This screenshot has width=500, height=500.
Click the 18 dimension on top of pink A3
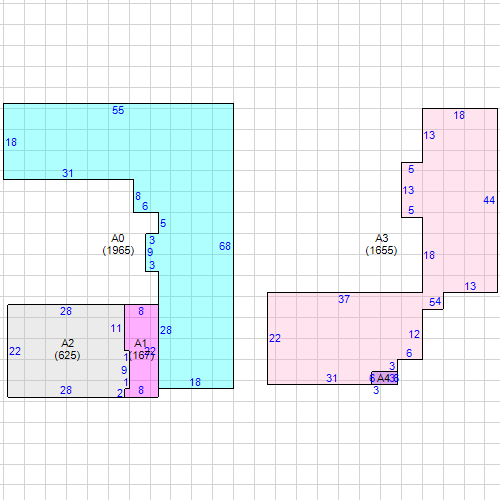tap(459, 115)
